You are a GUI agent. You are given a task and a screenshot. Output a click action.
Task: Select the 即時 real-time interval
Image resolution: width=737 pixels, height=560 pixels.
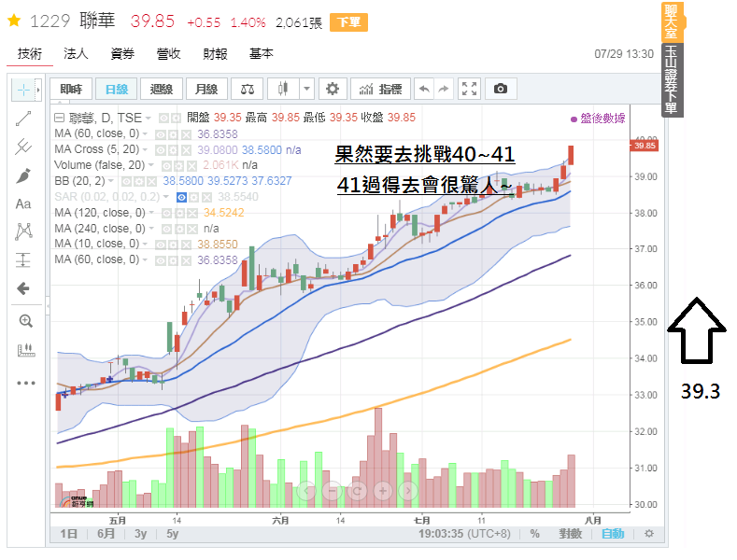(x=71, y=89)
